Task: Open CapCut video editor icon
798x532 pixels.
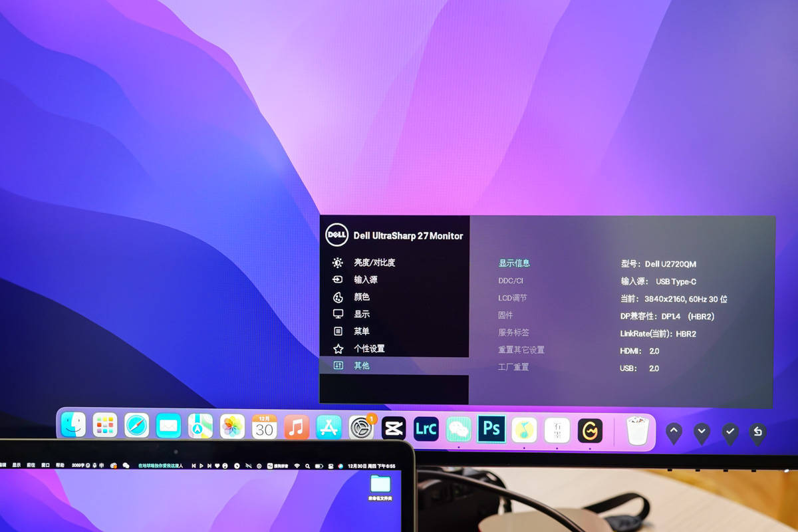Action: coord(394,428)
